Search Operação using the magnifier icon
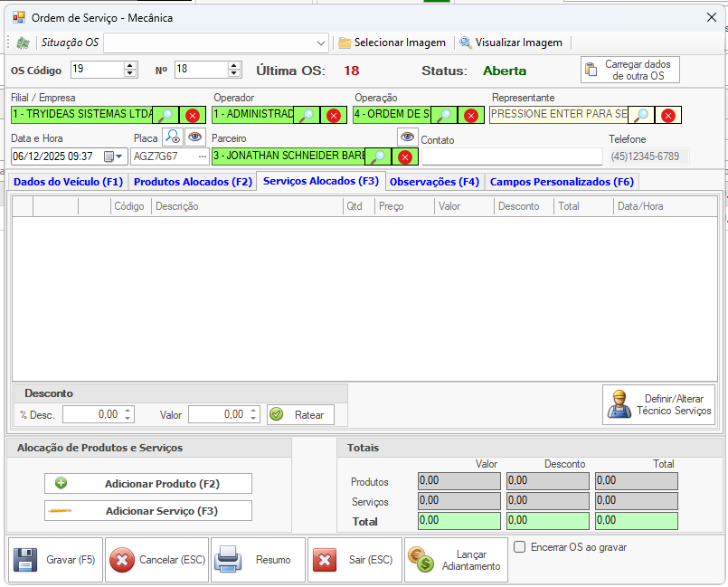Screen dimensions: 728x587 pos(443,115)
